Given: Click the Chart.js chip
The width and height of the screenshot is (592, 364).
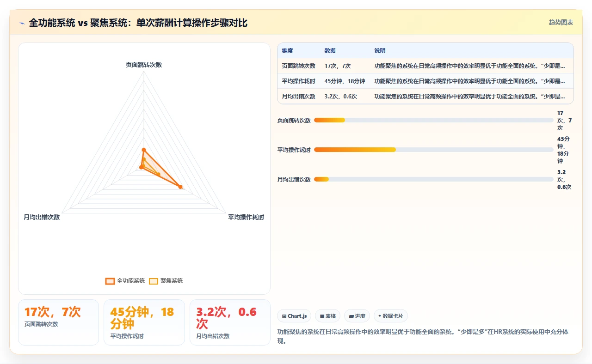Looking at the screenshot, I should pos(295,316).
